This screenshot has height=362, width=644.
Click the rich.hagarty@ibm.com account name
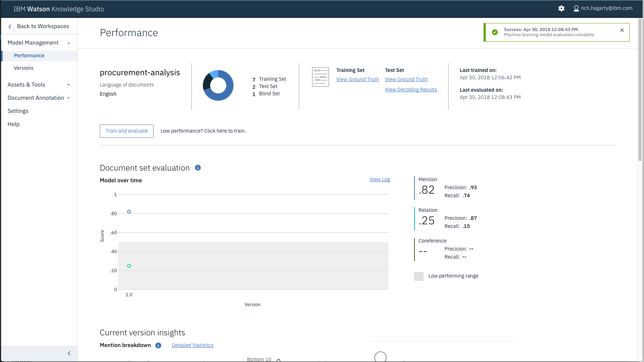606,8
